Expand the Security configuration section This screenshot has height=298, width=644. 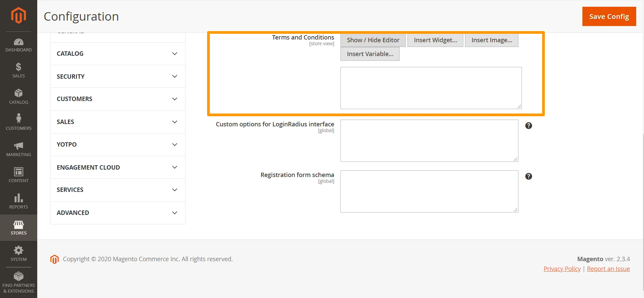(117, 76)
